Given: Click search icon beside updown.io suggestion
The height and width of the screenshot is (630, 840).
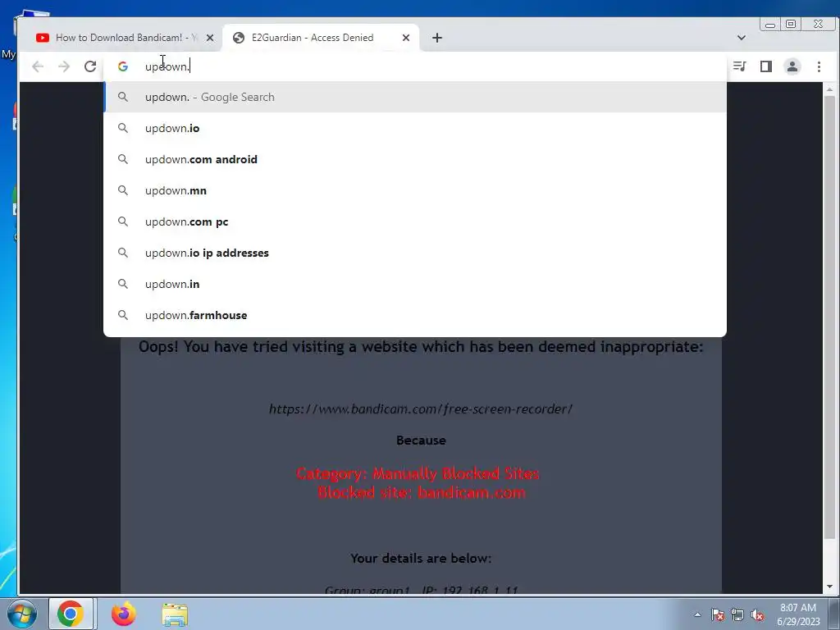Looking at the screenshot, I should click(x=123, y=128).
